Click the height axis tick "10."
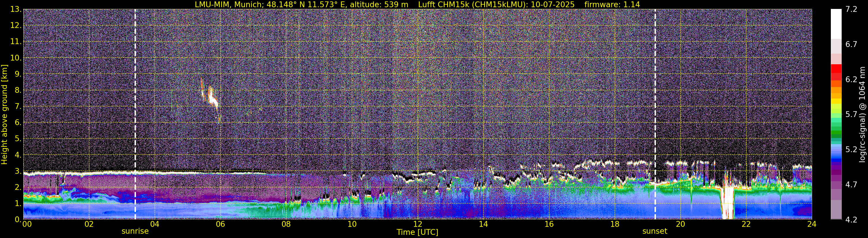This screenshot has height=238, width=868. (x=16, y=58)
